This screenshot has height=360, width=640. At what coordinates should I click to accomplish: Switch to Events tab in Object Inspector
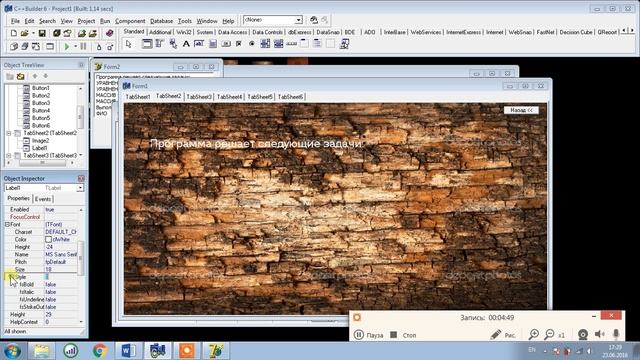pyautogui.click(x=42, y=199)
